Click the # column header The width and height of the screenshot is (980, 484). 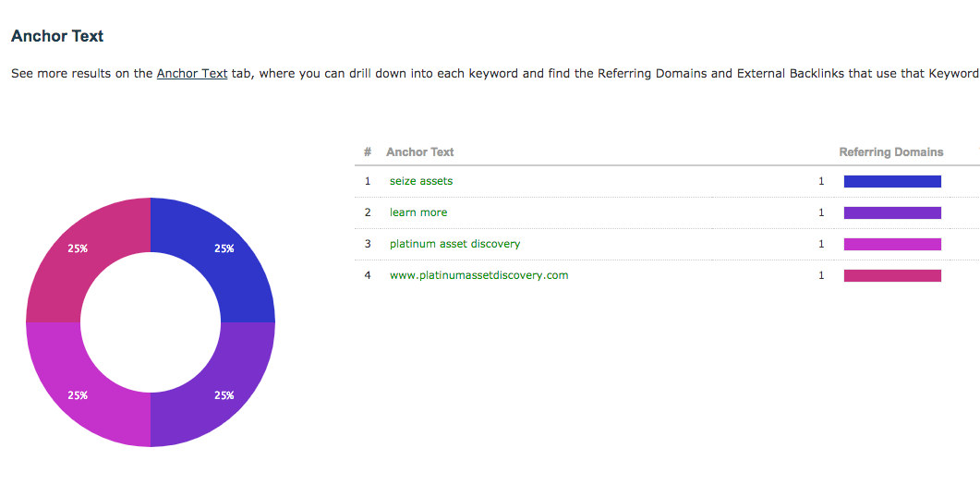coord(368,152)
